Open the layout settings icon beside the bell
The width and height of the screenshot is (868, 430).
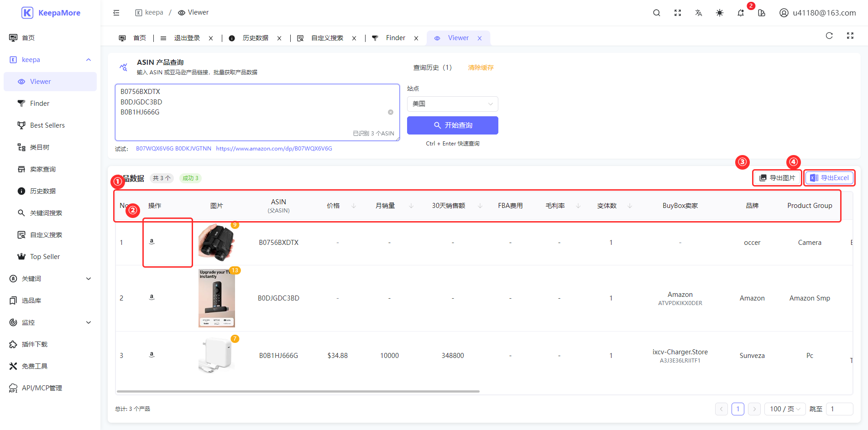[x=762, y=13]
